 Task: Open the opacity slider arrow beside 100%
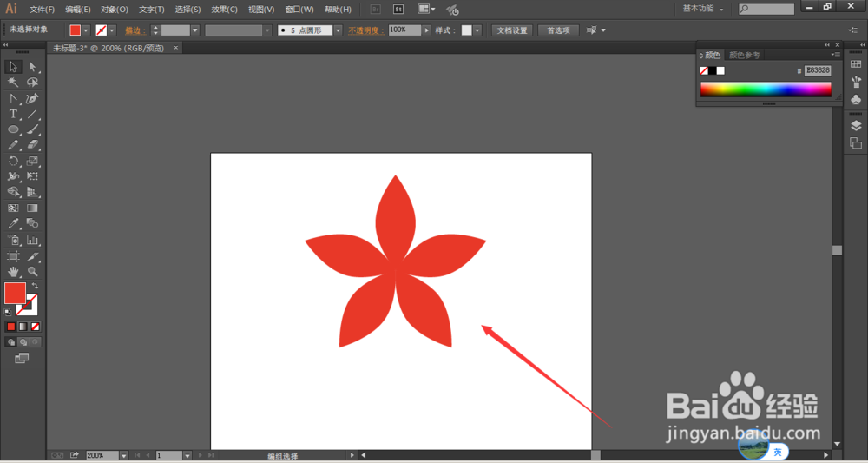tap(426, 30)
